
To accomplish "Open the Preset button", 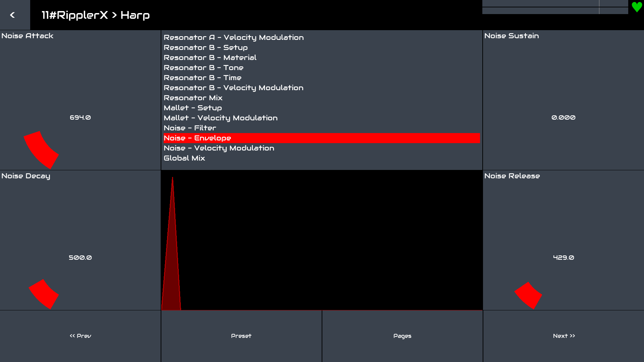I will pos(241,336).
